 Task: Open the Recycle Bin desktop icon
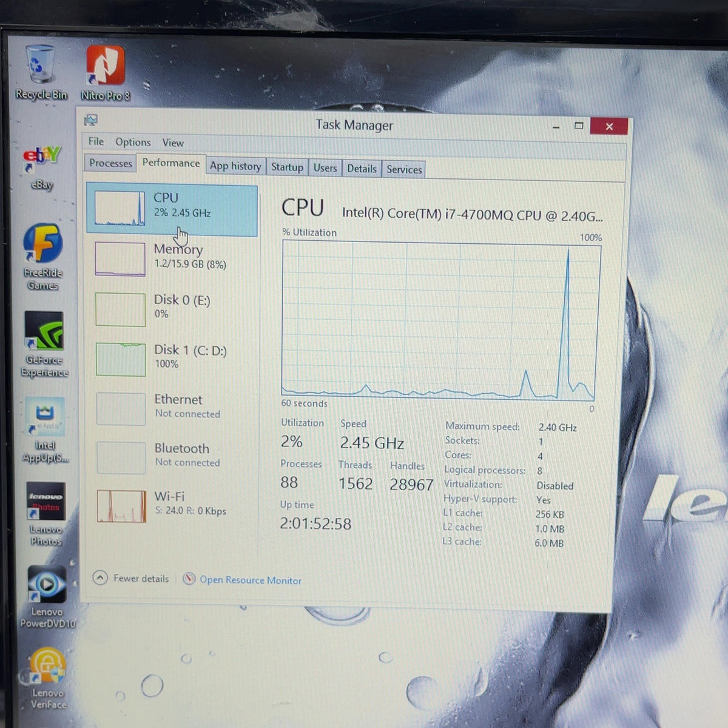coord(41,73)
